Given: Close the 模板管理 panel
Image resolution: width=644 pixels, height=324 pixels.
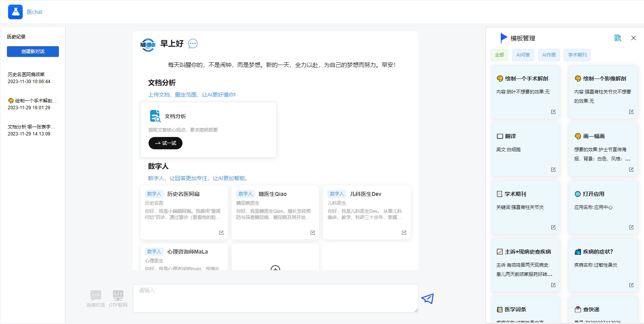Looking at the screenshot, I should pyautogui.click(x=634, y=38).
